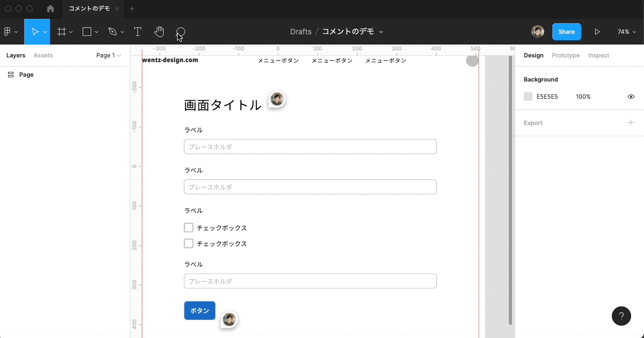This screenshot has width=644, height=338.
Task: Select the Hand tool
Action: 159,32
